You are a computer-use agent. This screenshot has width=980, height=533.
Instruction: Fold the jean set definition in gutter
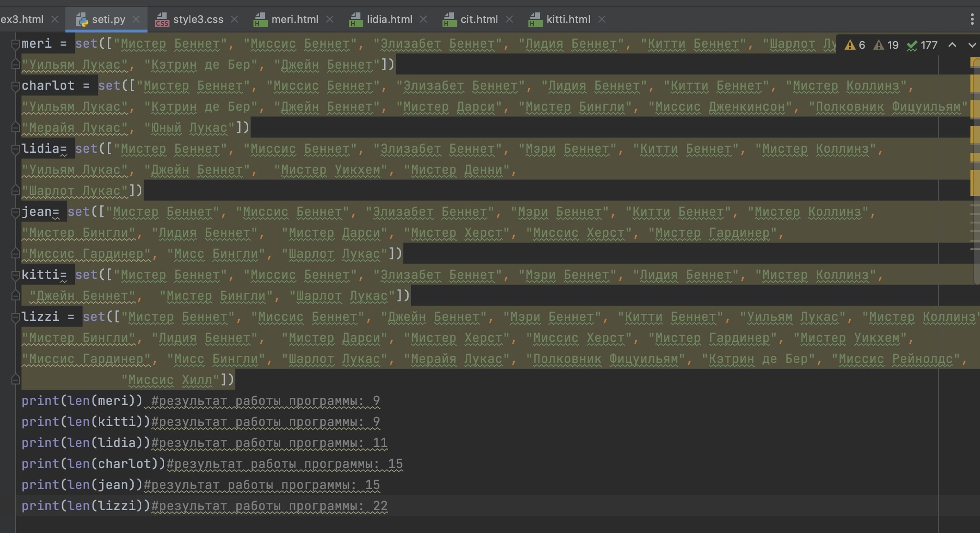(15, 212)
